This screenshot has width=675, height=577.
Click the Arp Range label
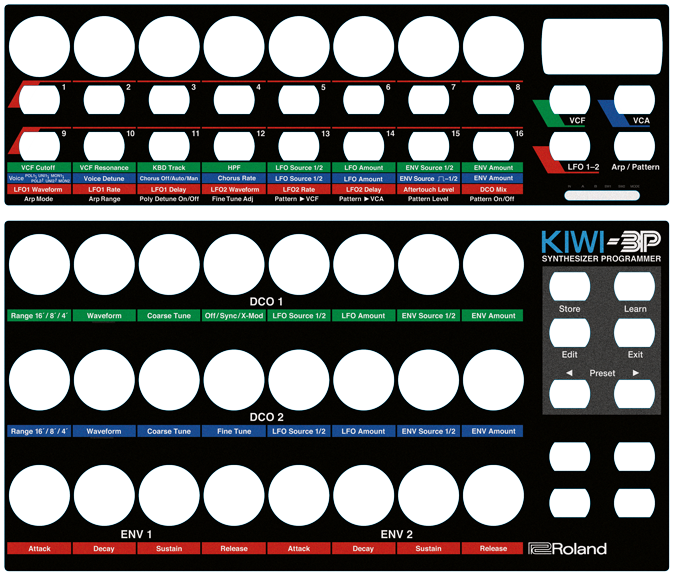pyautogui.click(x=104, y=199)
